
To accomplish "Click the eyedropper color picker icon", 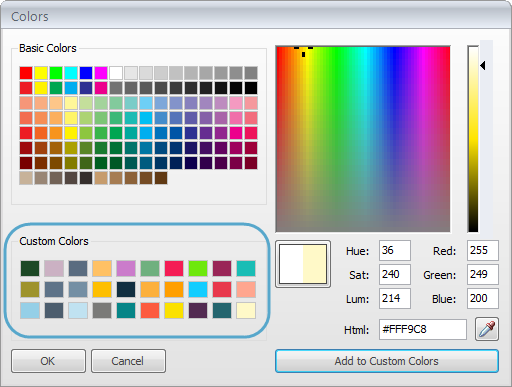I will (487, 329).
